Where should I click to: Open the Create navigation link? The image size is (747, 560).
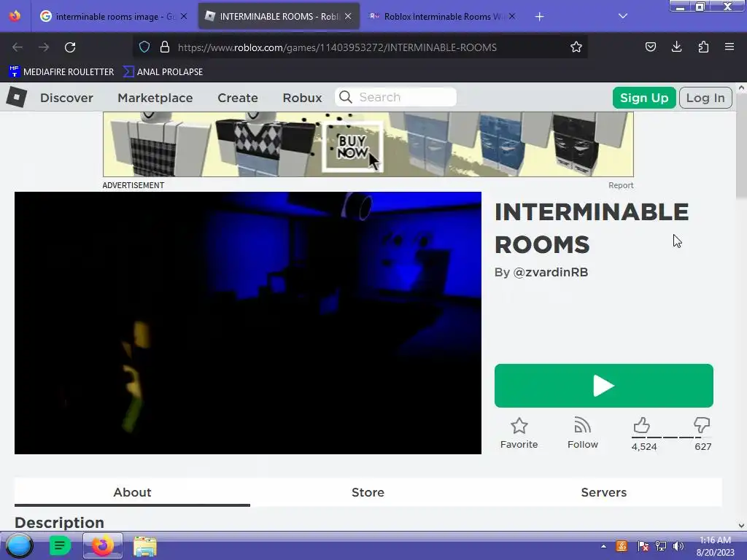(x=238, y=98)
